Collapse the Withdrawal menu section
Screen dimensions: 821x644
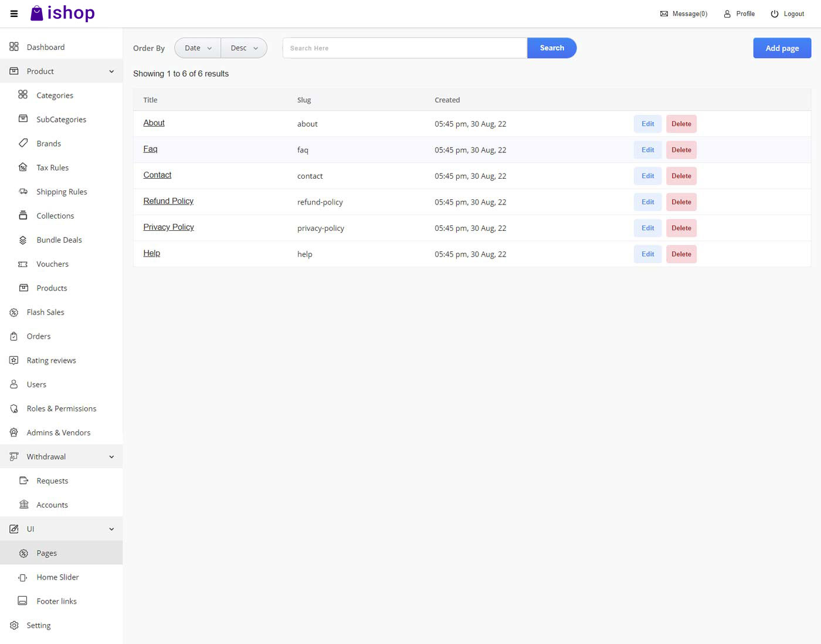point(111,457)
